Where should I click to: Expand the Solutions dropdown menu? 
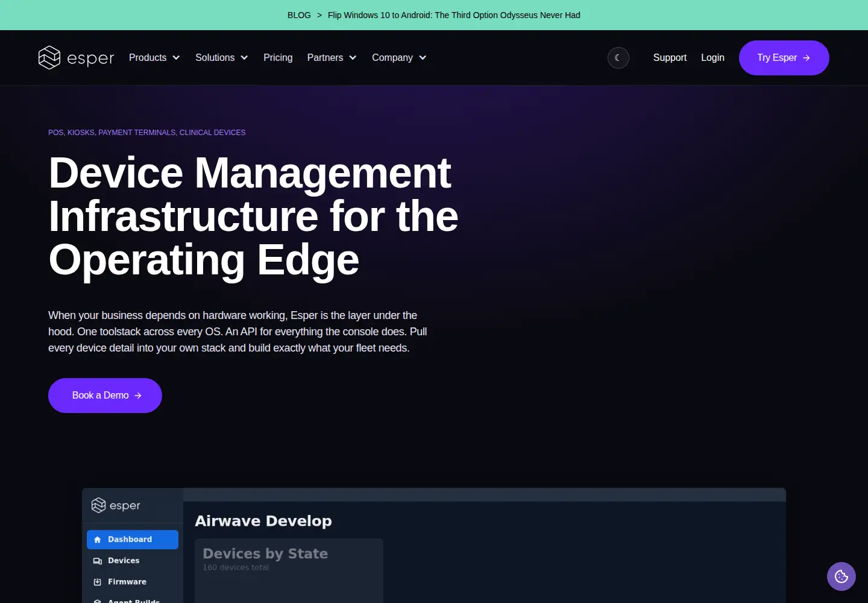[x=222, y=58]
